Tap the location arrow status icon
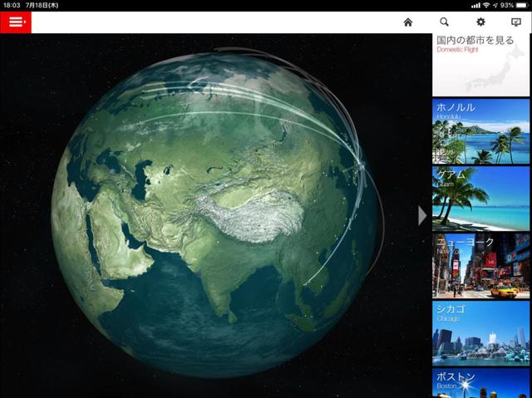Screen dimensions: 532x398 pyautogui.click(x=495, y=6)
